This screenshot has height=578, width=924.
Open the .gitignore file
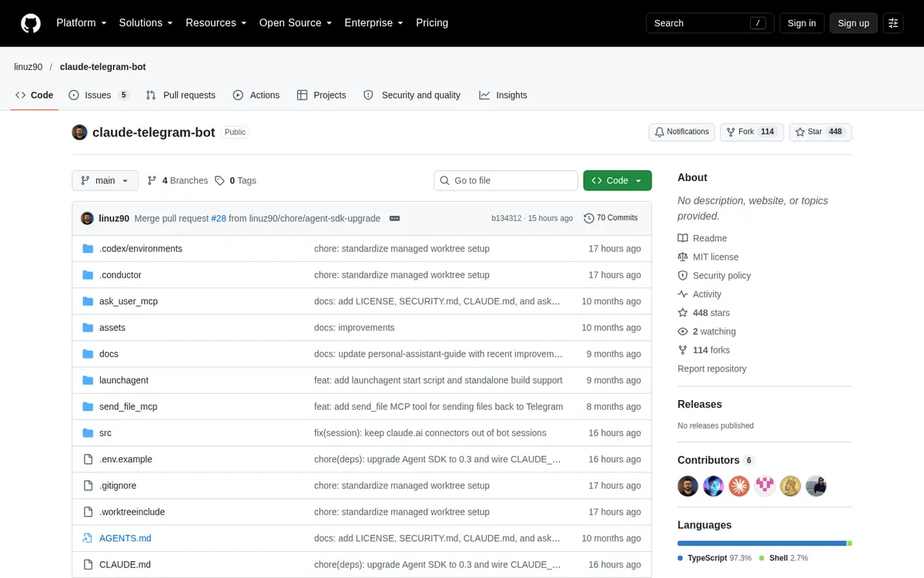[119, 486]
